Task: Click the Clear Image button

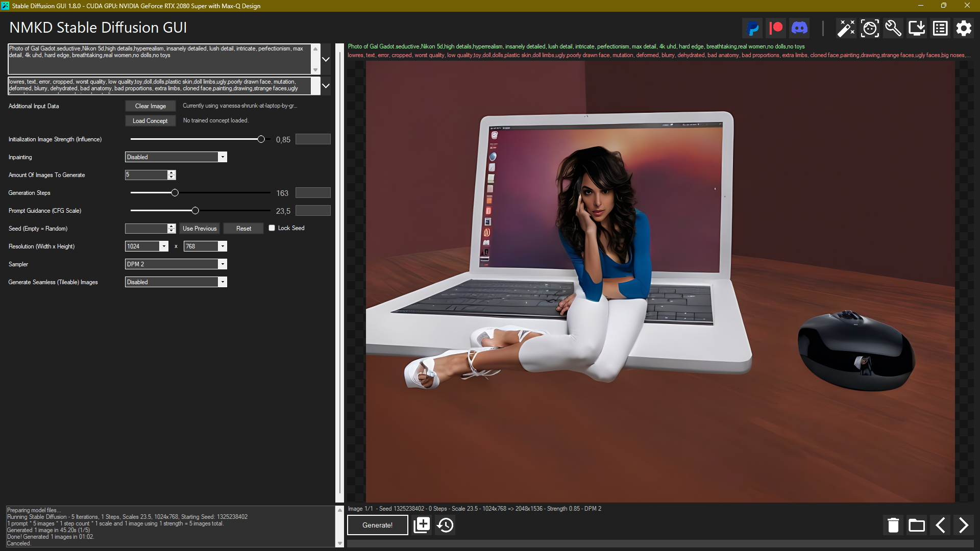Action: coord(150,106)
